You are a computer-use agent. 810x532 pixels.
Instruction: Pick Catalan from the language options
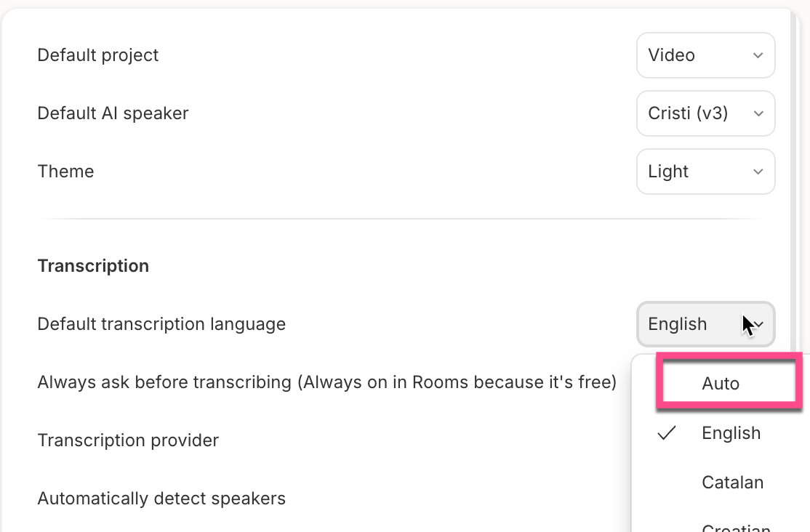(x=732, y=483)
